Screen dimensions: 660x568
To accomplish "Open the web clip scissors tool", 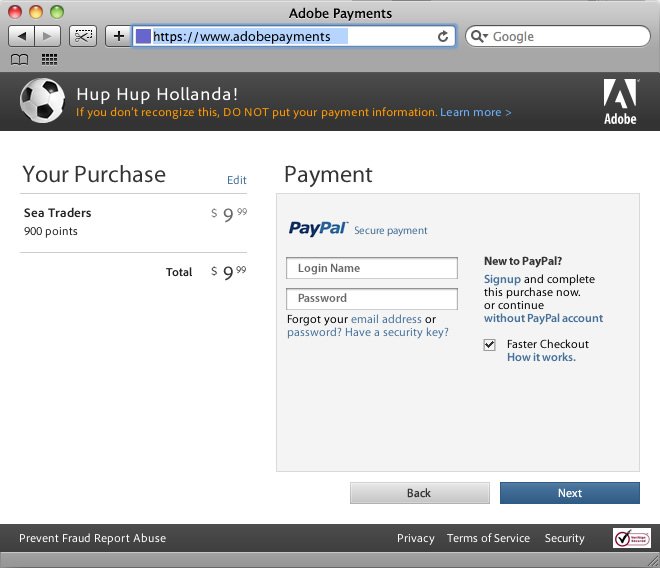I will pos(83,36).
